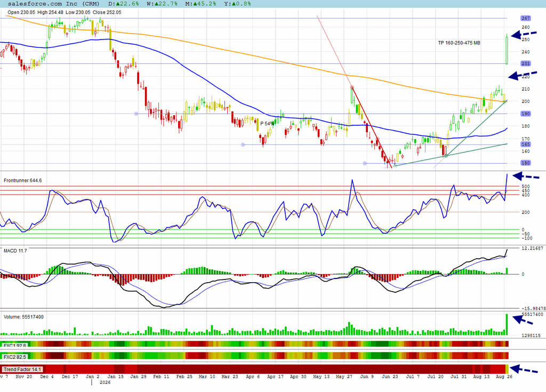Click the Trend Factor 14.1 label
Screen dimensions: 546x392
click(22, 370)
